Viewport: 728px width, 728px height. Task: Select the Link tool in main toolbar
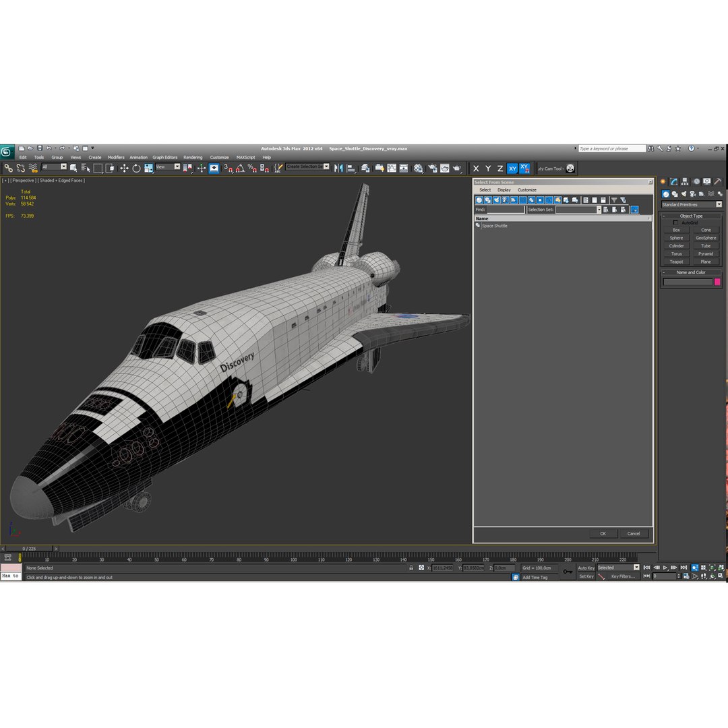point(8,168)
